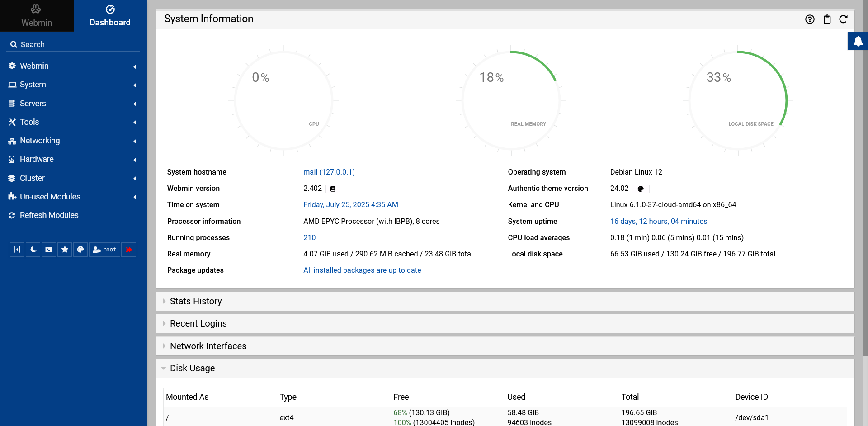This screenshot has width=868, height=426.
Task: Collapse the sidebar with the arrow icon
Action: point(17,249)
